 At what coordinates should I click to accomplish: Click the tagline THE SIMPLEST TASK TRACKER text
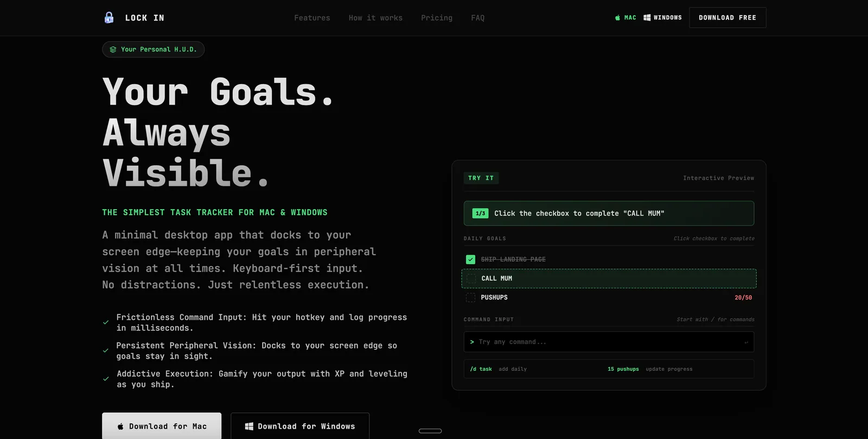pos(215,212)
